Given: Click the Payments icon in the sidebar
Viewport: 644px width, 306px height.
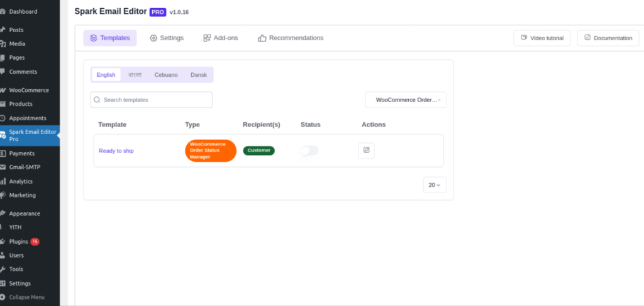Looking at the screenshot, I should point(3,154).
